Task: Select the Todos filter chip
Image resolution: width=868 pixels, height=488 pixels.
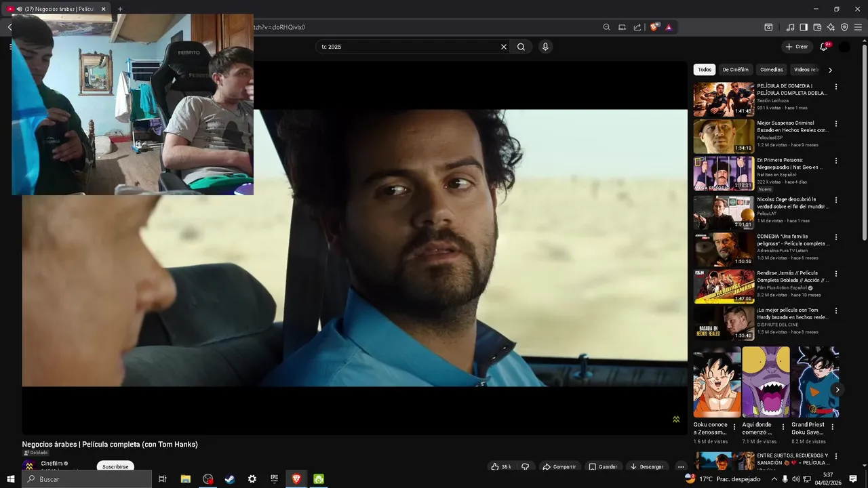Action: [x=705, y=70]
